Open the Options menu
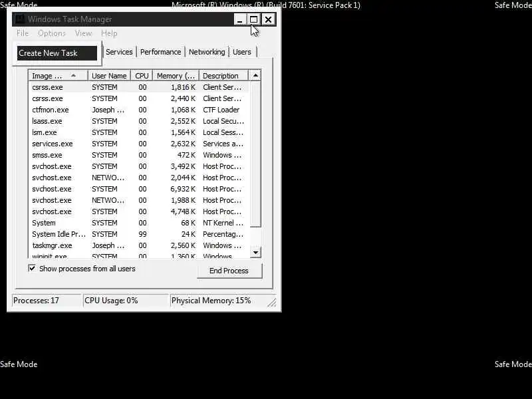This screenshot has width=532, height=399. tap(52, 33)
